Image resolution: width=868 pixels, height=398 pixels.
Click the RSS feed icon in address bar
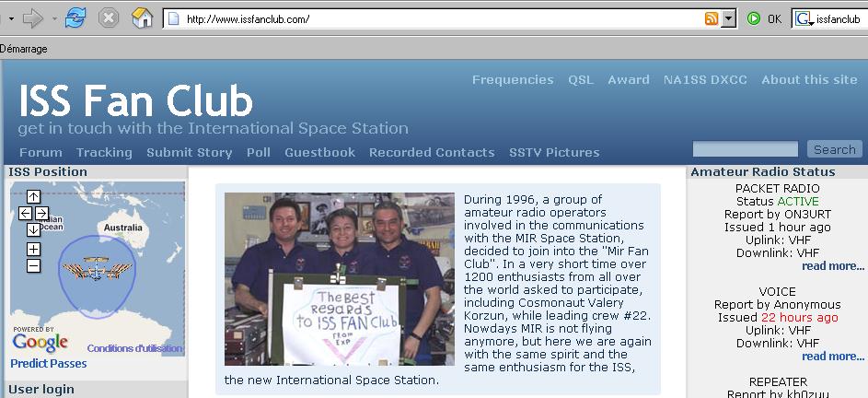712,18
